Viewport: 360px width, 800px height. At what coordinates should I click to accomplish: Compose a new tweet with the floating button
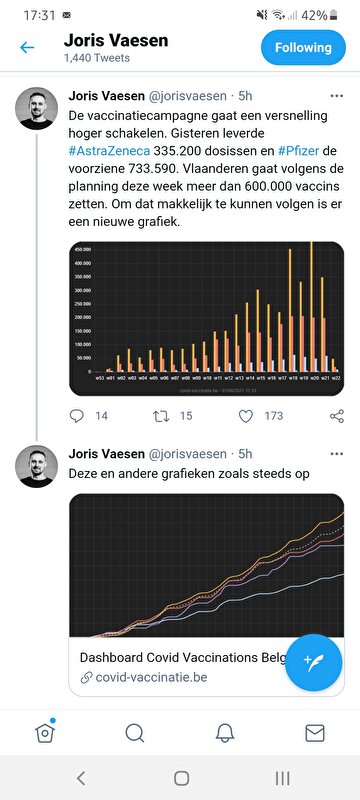pyautogui.click(x=314, y=662)
